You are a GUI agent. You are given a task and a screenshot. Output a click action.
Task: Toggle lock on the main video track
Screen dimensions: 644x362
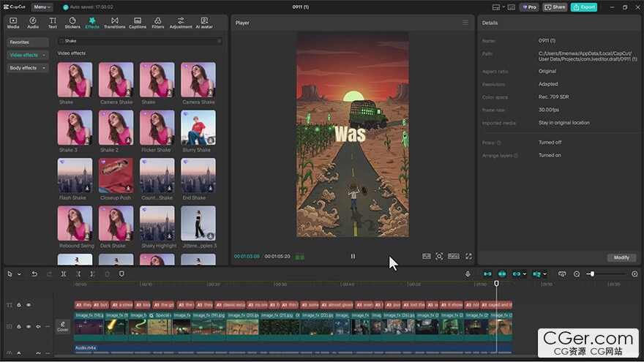coord(19,326)
